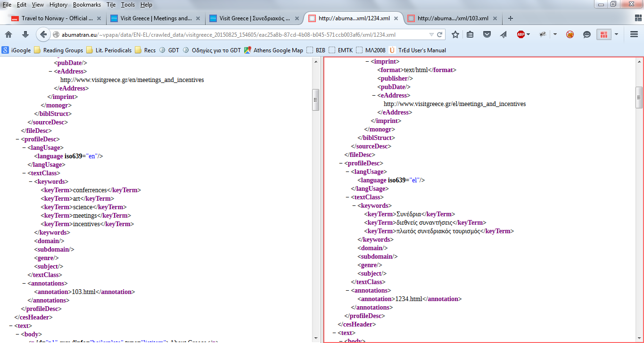Bookmark this page with the star icon

click(x=455, y=34)
